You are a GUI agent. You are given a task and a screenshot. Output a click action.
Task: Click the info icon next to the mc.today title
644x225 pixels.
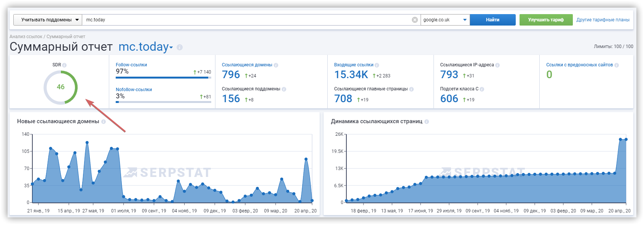180,47
